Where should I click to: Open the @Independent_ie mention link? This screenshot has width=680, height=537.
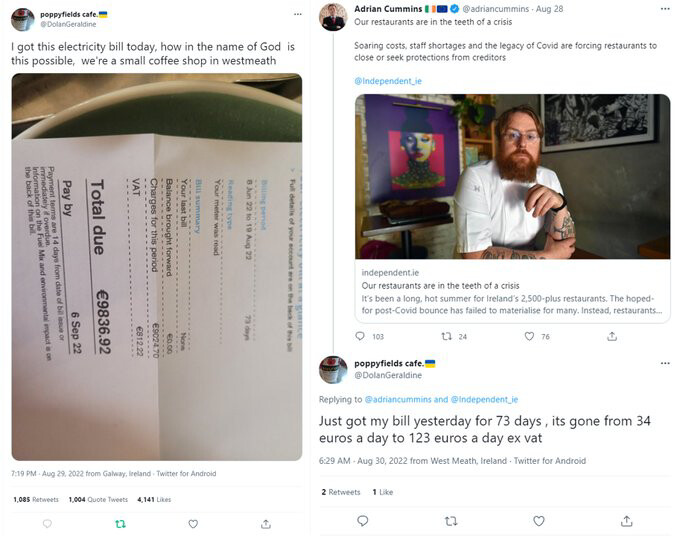[x=388, y=81]
